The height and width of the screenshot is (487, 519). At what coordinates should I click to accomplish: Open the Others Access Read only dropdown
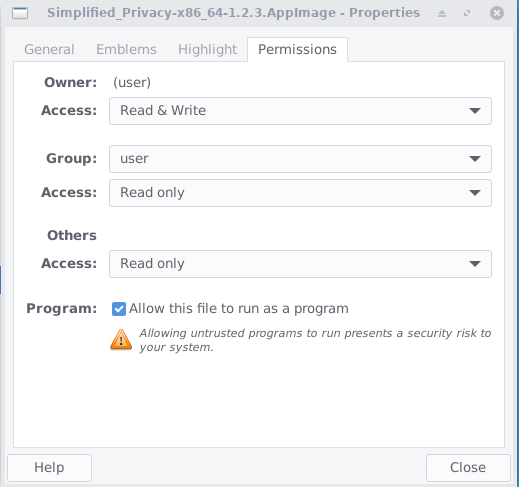pyautogui.click(x=300, y=264)
